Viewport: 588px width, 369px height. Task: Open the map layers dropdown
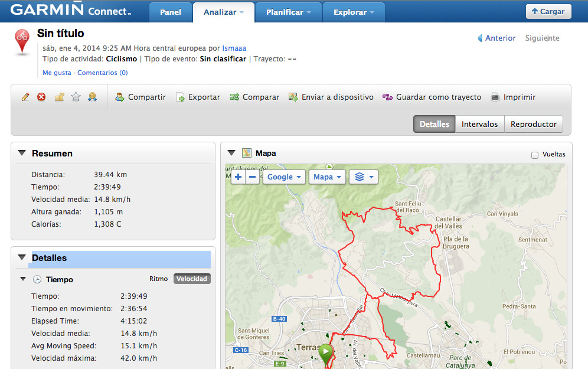pyautogui.click(x=363, y=177)
